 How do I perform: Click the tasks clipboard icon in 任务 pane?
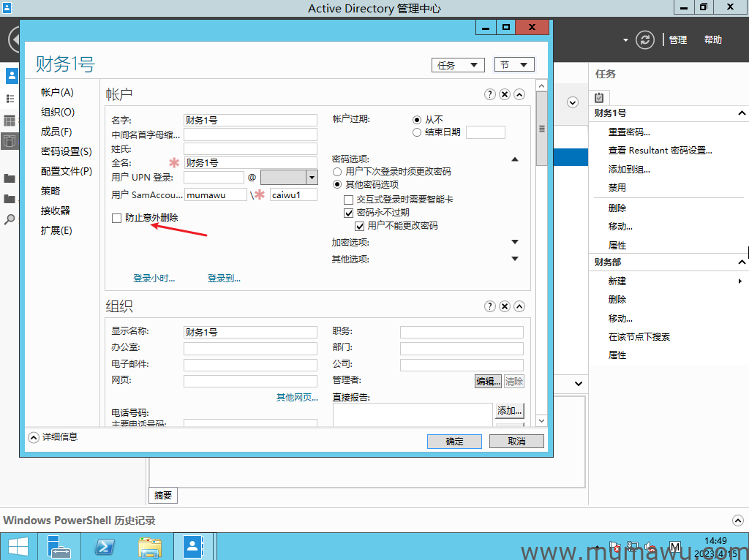(599, 97)
